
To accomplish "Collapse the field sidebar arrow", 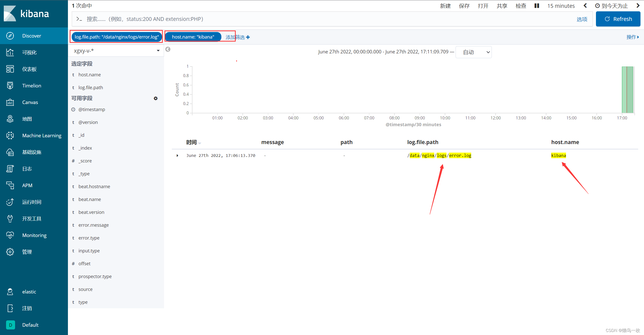I will click(168, 49).
